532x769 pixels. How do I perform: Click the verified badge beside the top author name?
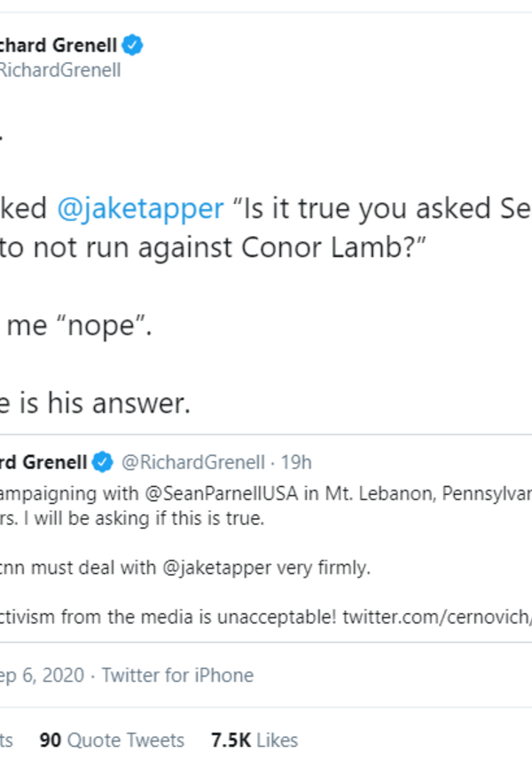click(x=133, y=43)
